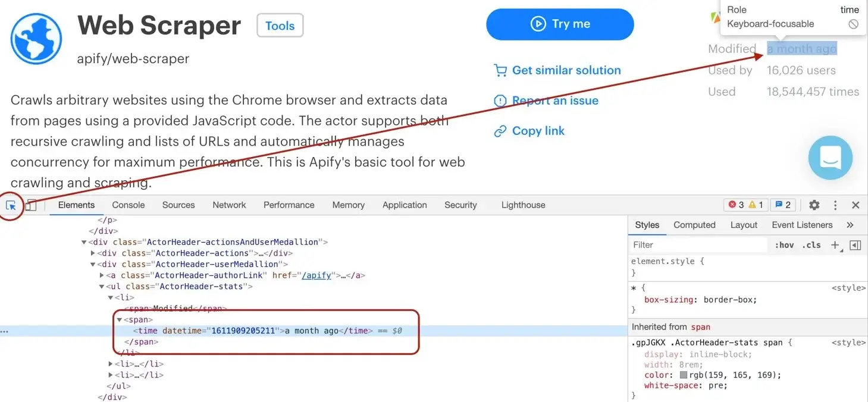
Task: Open the Lighthouse tab
Action: click(524, 205)
